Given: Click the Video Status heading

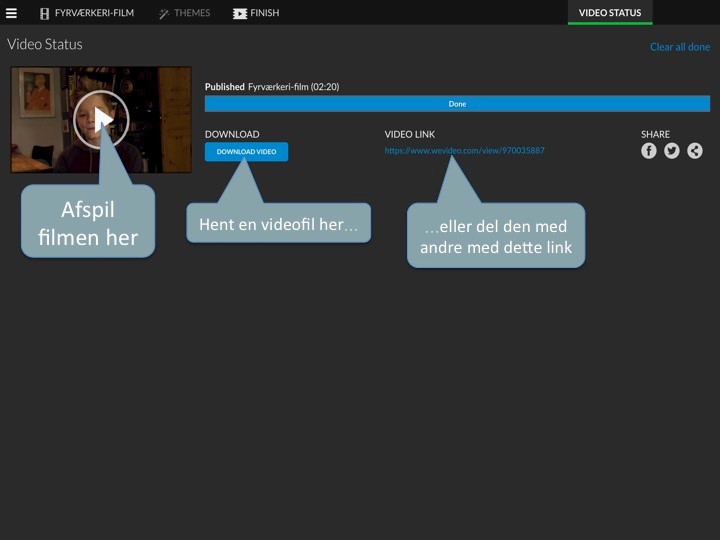Looking at the screenshot, I should tap(45, 44).
